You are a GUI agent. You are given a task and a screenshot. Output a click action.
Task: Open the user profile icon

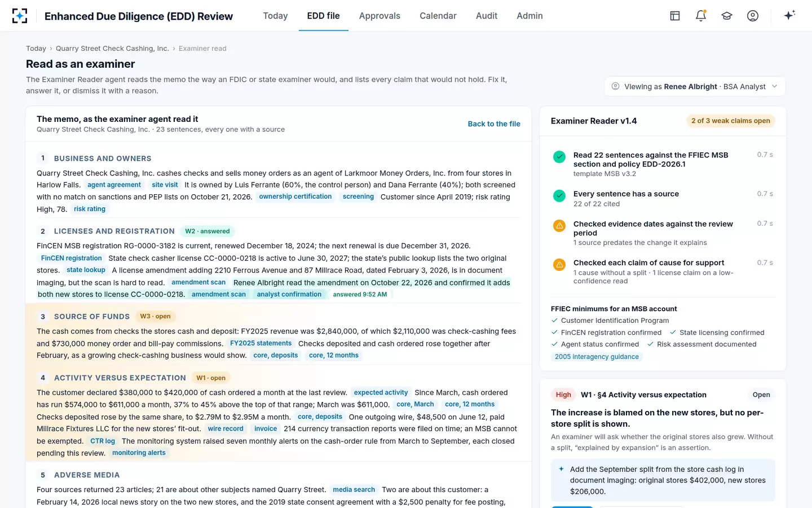[x=753, y=16]
